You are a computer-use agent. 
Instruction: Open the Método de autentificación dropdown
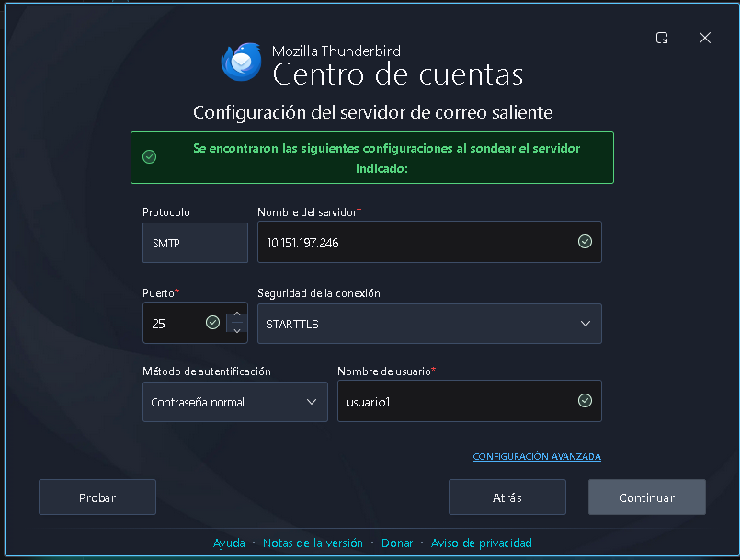point(235,402)
